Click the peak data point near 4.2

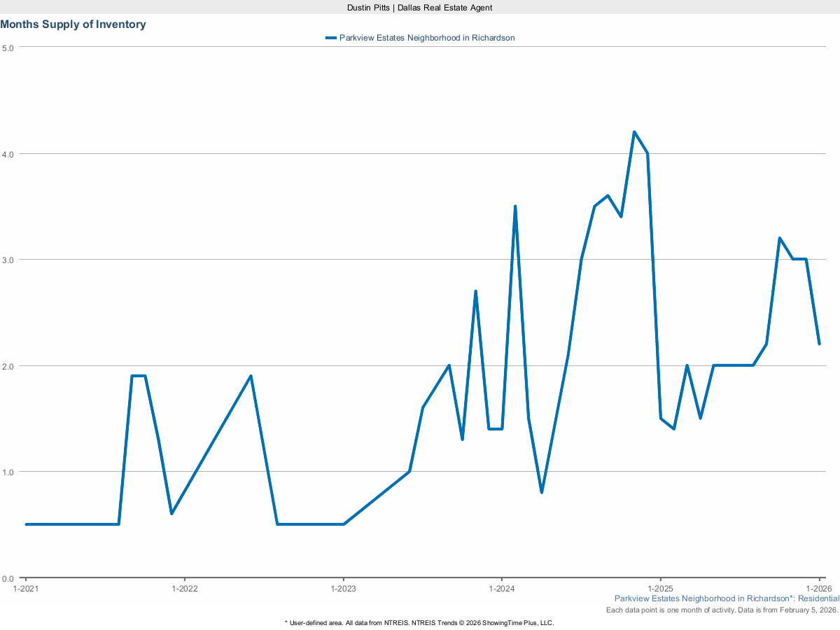pyautogui.click(x=634, y=130)
